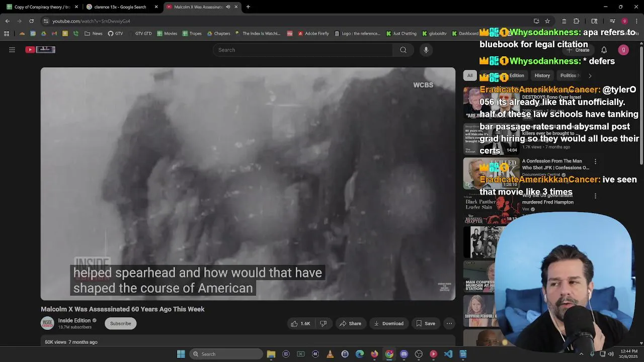This screenshot has height=362, width=644.
Task: Click the address bar URL
Action: [x=91, y=21]
